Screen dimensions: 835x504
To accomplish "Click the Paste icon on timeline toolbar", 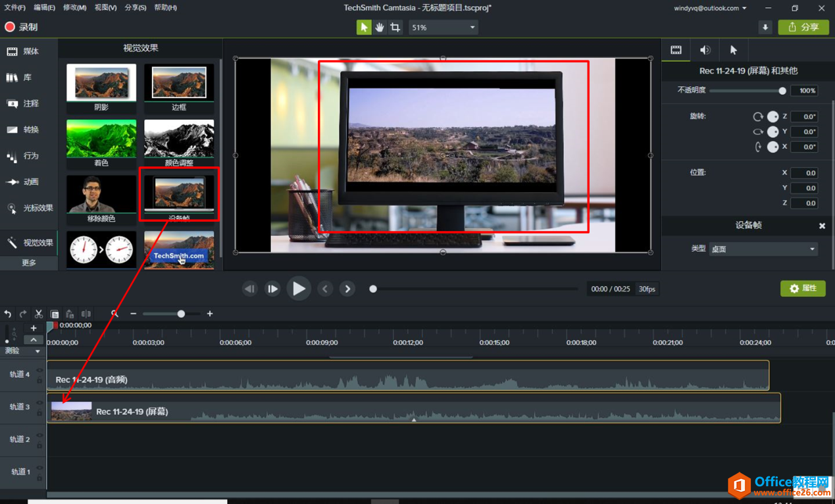I will click(x=70, y=314).
